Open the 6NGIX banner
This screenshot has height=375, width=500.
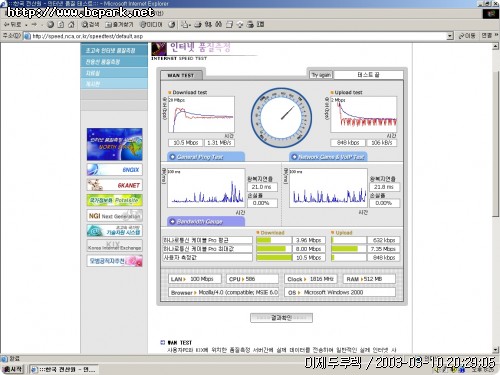click(114, 170)
